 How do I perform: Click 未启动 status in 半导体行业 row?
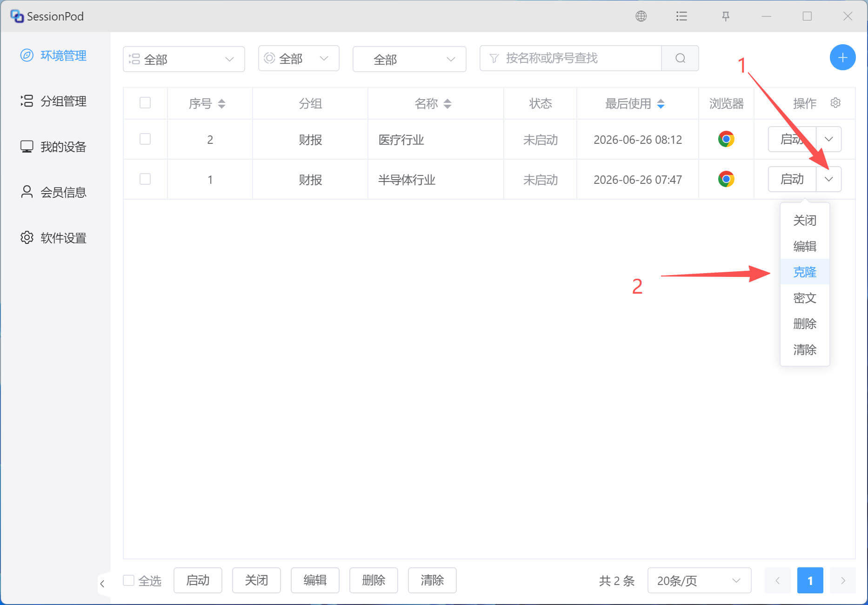(x=540, y=180)
